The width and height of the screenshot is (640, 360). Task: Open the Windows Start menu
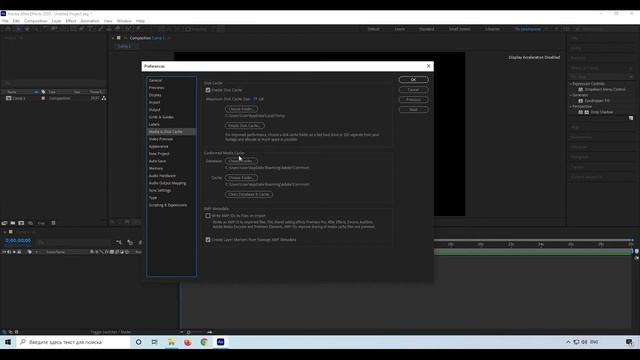click(x=8, y=342)
